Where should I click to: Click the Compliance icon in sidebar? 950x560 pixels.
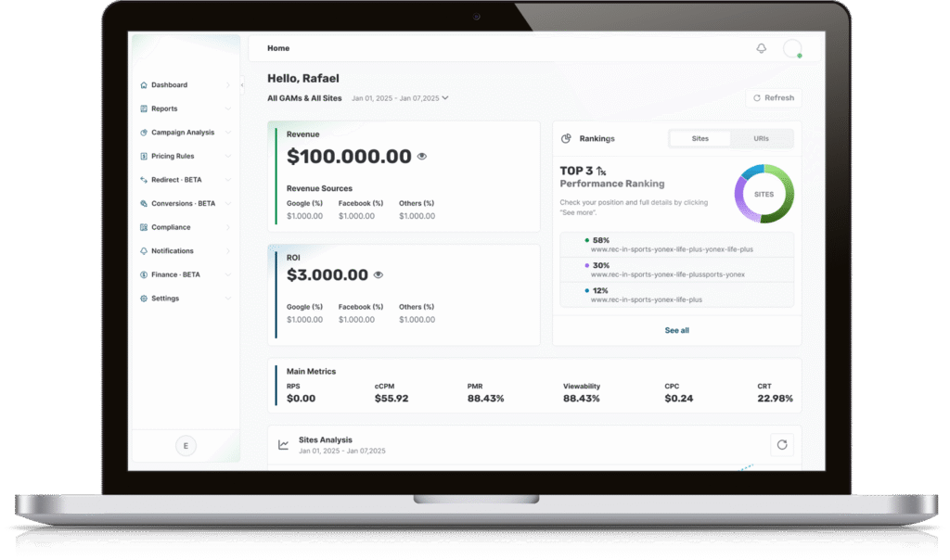coord(144,227)
